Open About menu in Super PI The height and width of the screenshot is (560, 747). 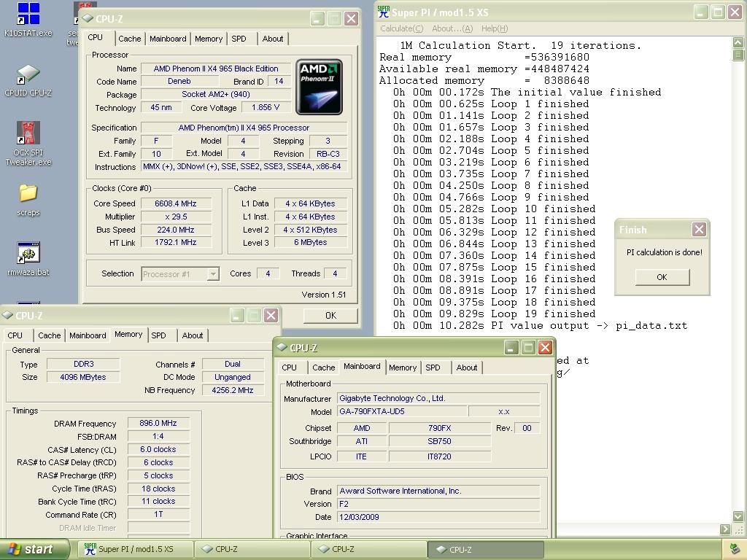click(452, 28)
